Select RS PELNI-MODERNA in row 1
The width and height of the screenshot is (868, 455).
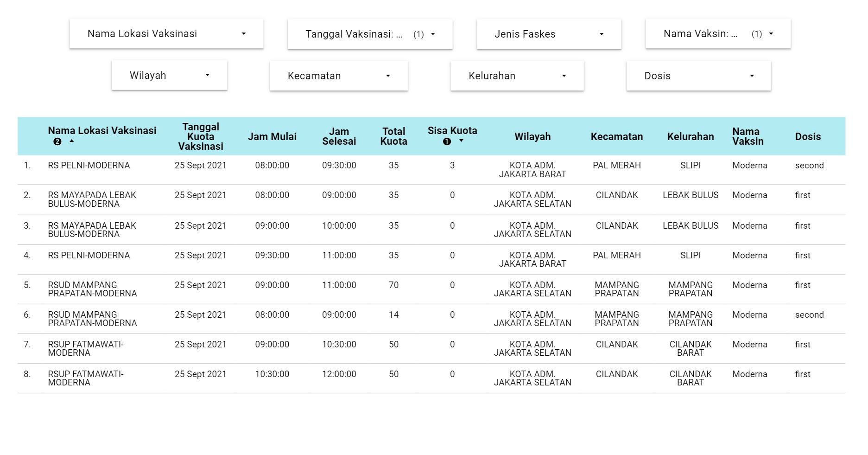(x=89, y=166)
